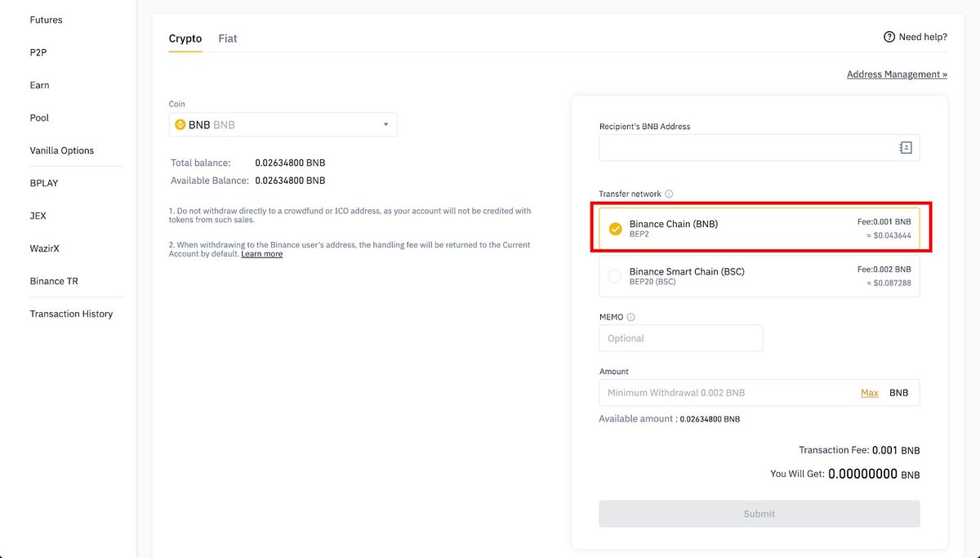Image resolution: width=980 pixels, height=558 pixels.
Task: Click the BNB coin logo in selector
Action: (180, 125)
